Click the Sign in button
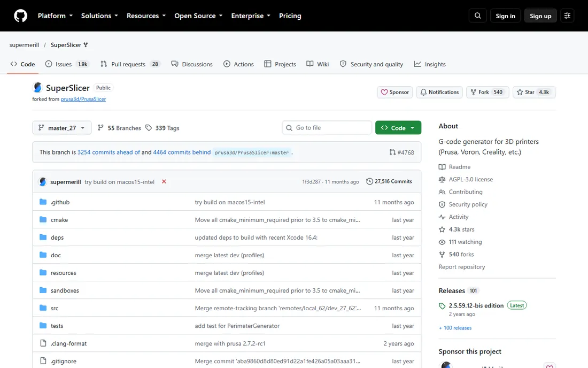 point(505,16)
